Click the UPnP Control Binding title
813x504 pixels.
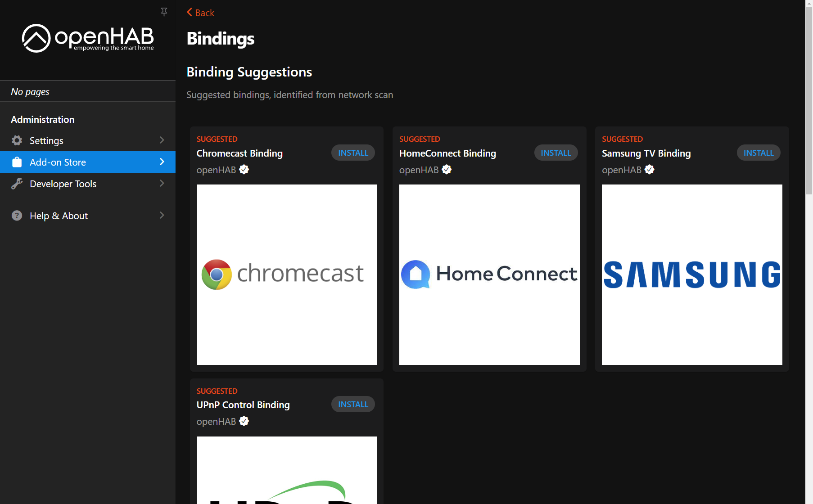(x=243, y=405)
